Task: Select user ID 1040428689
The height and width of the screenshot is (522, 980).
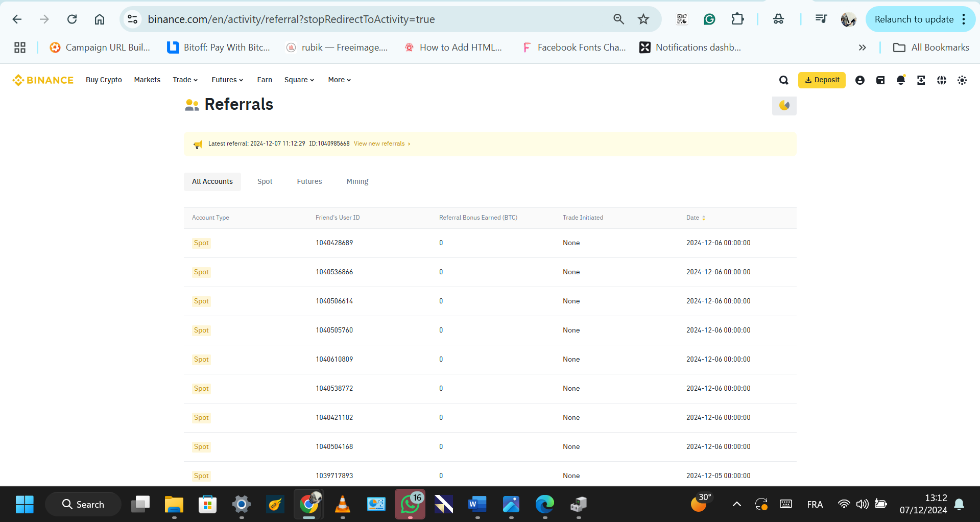Action: 334,243
